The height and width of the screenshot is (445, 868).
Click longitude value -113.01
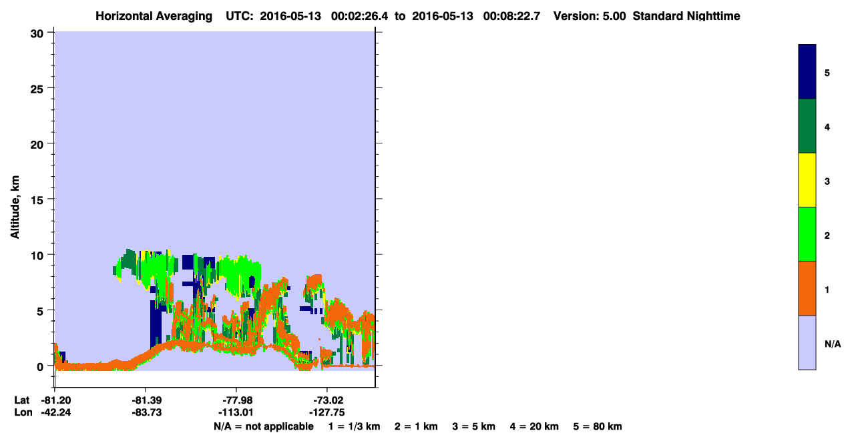pos(236,412)
